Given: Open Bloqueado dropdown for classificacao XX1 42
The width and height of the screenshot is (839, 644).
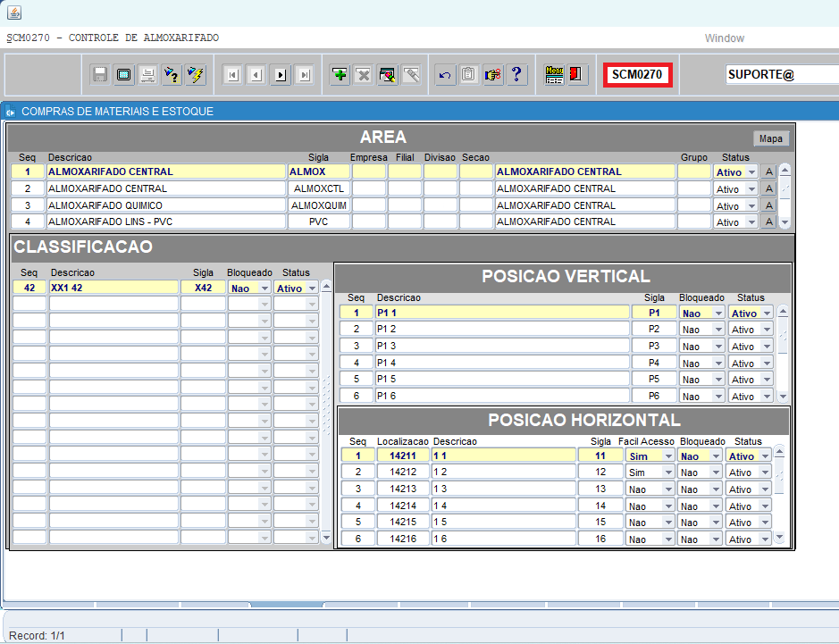Looking at the screenshot, I should click(264, 289).
